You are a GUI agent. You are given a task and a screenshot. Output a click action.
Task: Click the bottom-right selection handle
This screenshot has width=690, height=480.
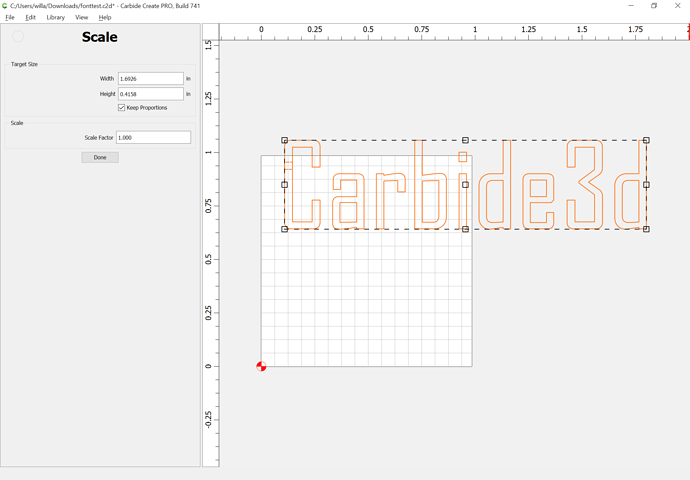pos(646,229)
